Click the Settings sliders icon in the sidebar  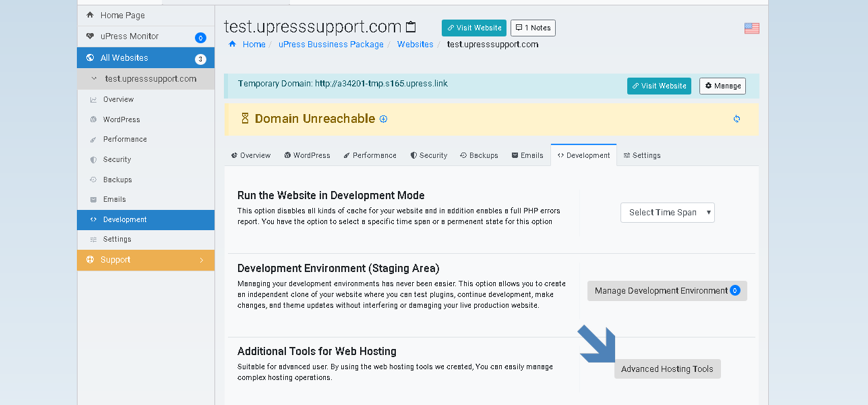(x=94, y=240)
